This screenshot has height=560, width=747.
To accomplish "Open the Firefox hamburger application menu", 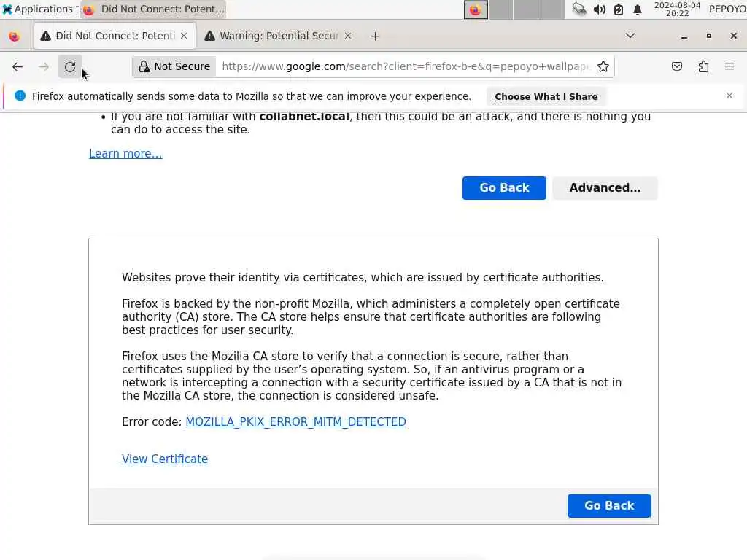I will (729, 66).
